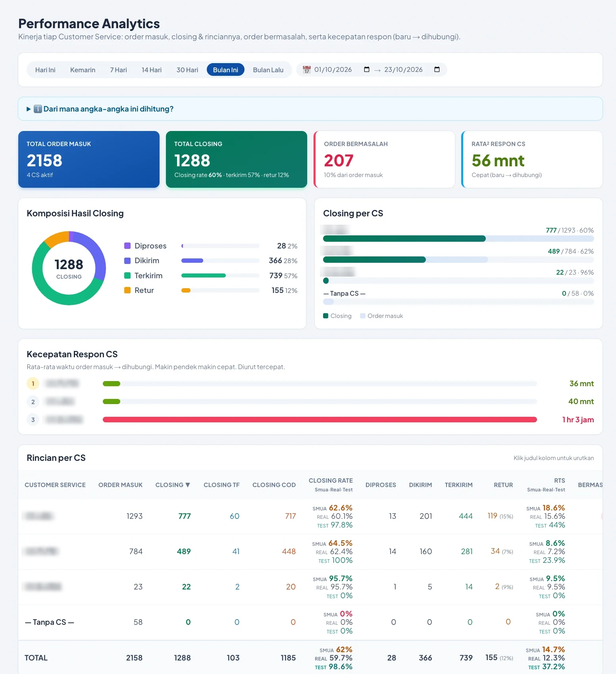This screenshot has height=674, width=616.
Task: Click the red 1 hr 3 jam response bar
Action: [320, 420]
